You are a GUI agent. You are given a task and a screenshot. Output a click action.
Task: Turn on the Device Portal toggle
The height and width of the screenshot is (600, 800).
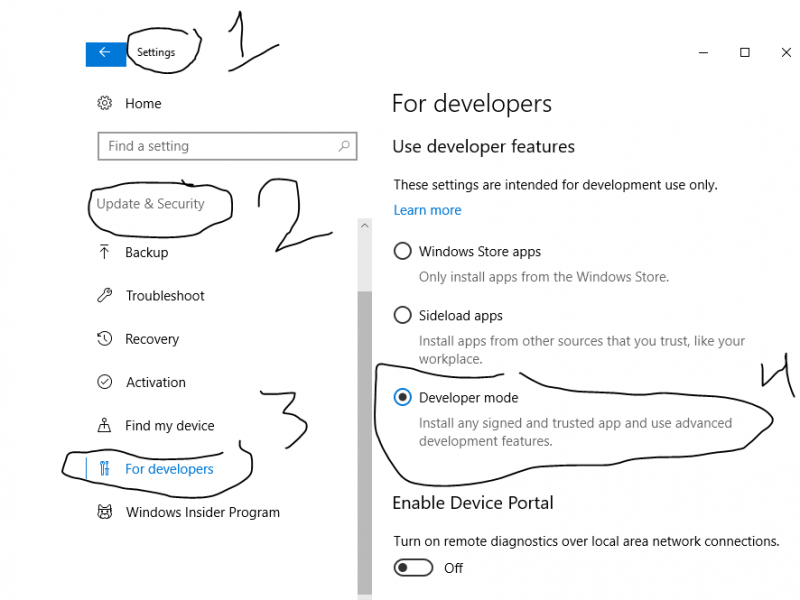413,568
